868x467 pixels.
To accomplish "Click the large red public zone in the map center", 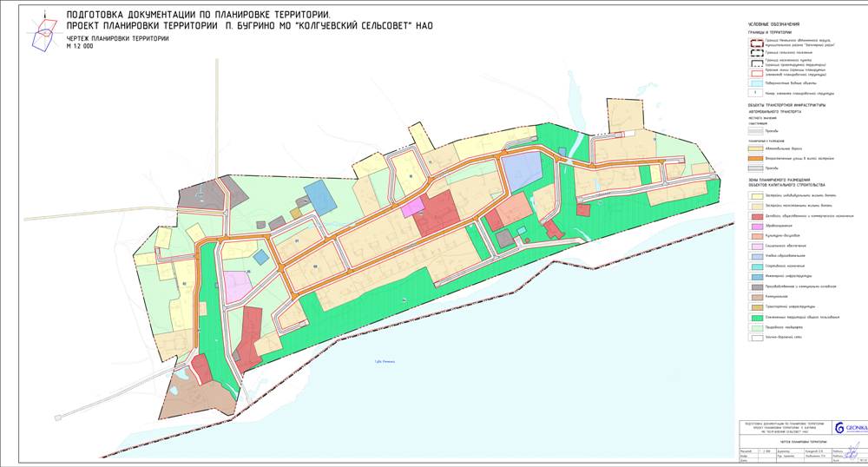I will [437, 213].
